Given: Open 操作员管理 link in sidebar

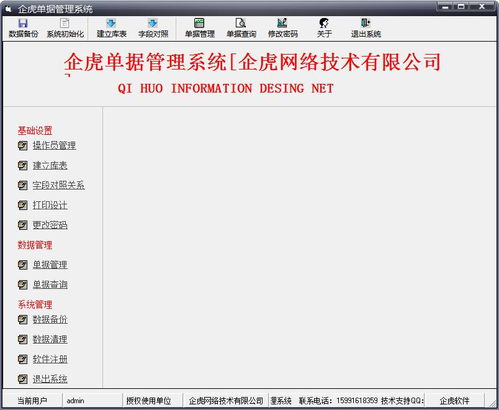Looking at the screenshot, I should pyautogui.click(x=54, y=145).
